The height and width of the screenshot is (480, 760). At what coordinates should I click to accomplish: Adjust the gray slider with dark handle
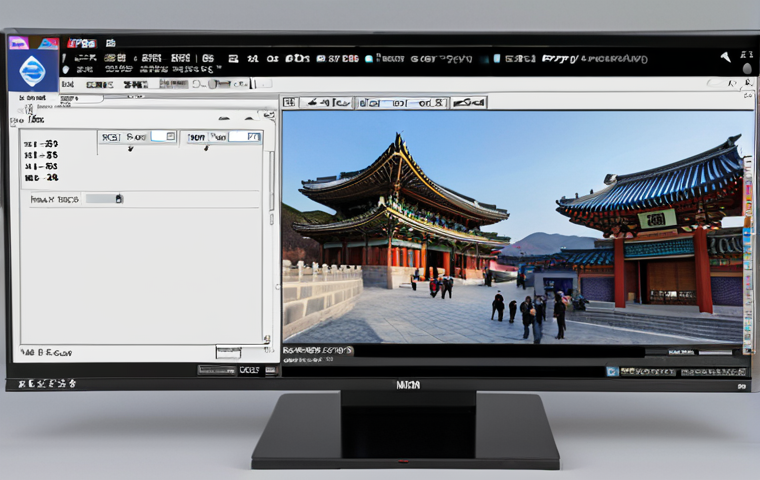coord(105,199)
